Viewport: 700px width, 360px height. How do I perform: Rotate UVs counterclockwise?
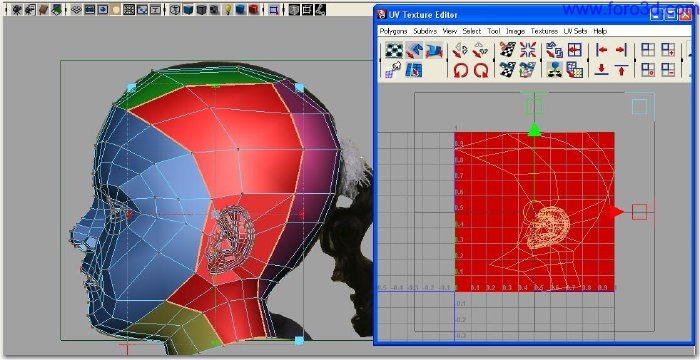460,70
